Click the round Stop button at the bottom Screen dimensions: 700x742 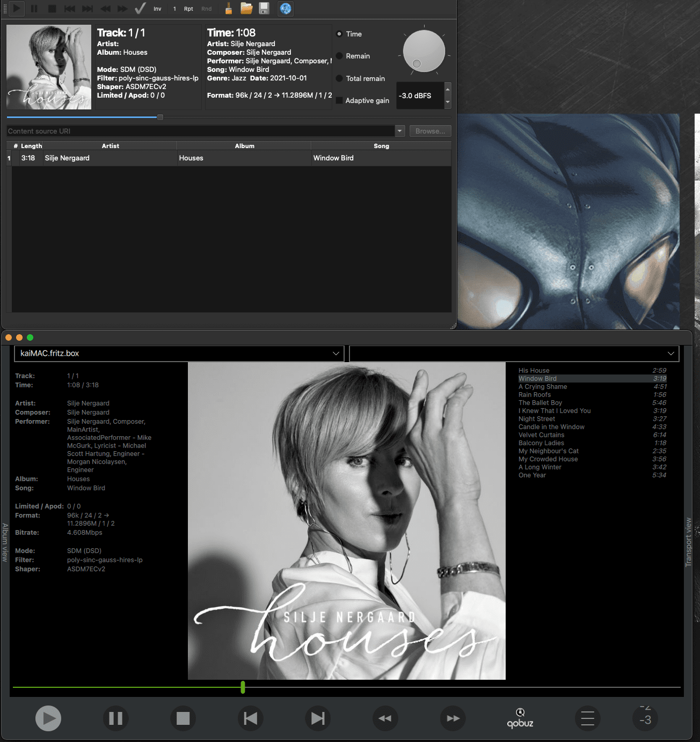[183, 718]
